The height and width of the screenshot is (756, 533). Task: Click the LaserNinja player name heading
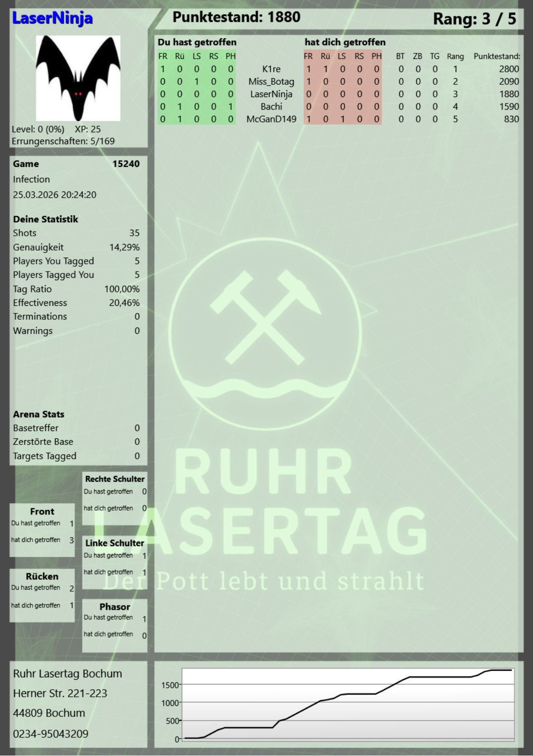52,19
